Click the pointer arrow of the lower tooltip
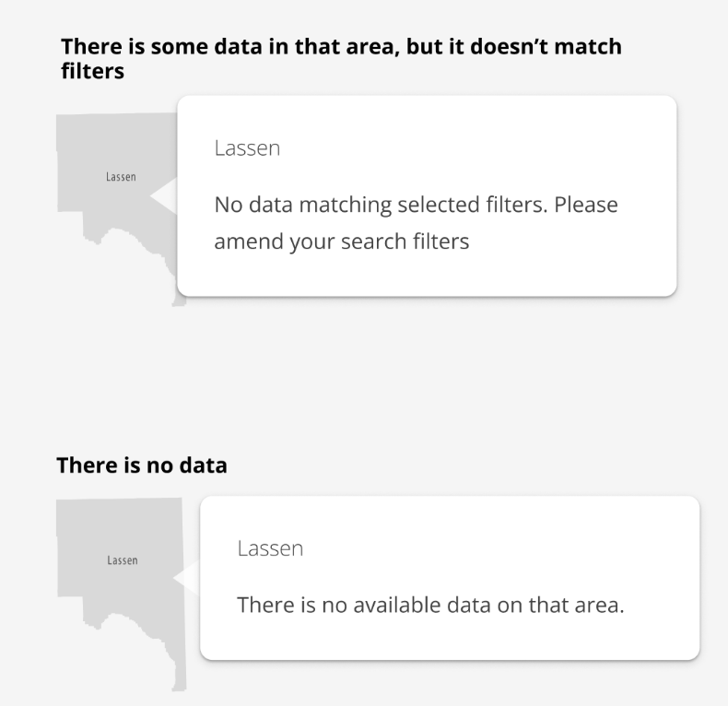 point(187,578)
